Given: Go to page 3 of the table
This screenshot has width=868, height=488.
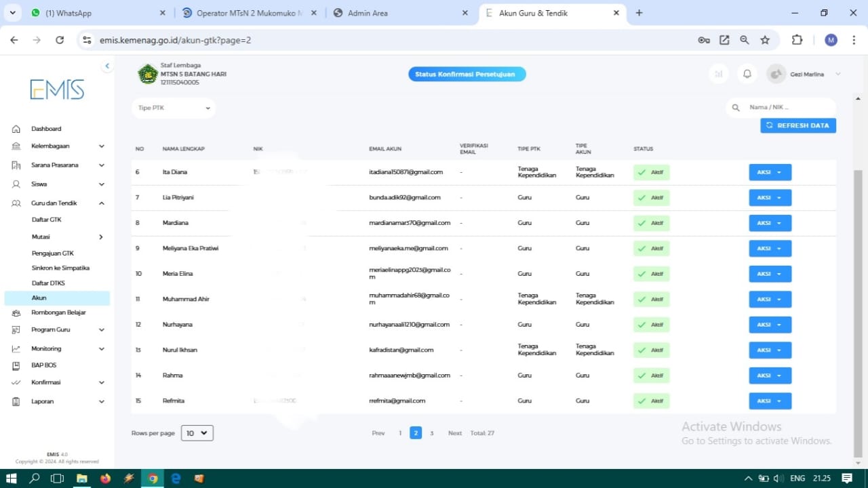Looking at the screenshot, I should coord(432,433).
